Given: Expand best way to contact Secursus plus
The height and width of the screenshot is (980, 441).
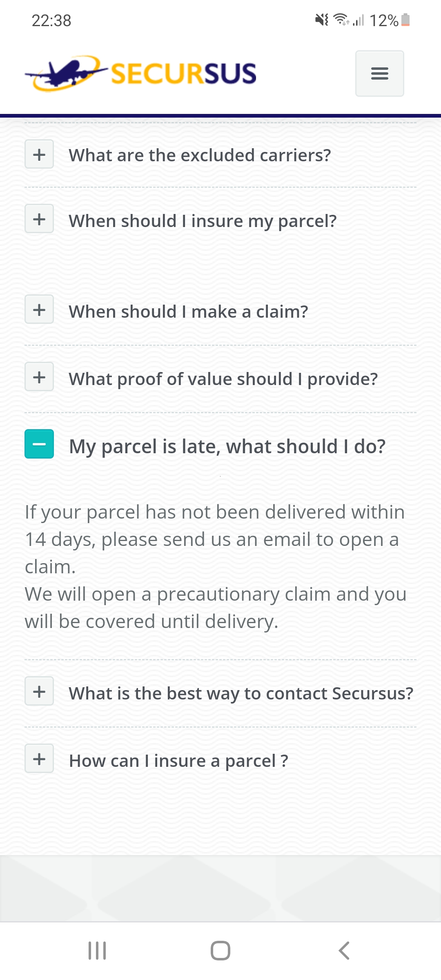Looking at the screenshot, I should (39, 691).
